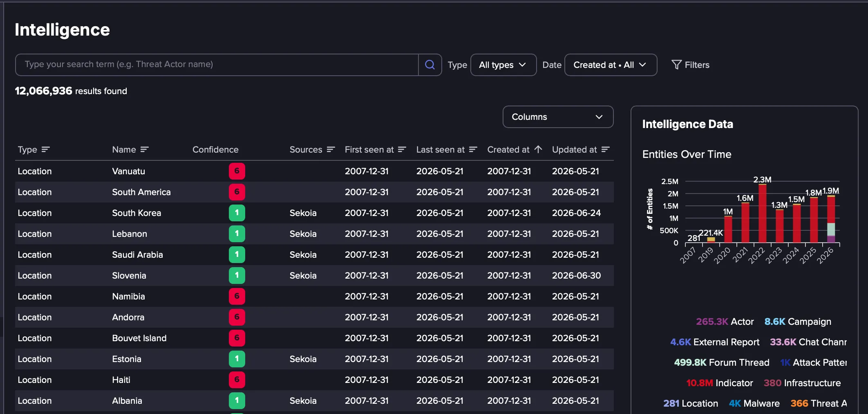Open the Bouvet Island row name
The width and height of the screenshot is (868, 414).
pos(139,338)
